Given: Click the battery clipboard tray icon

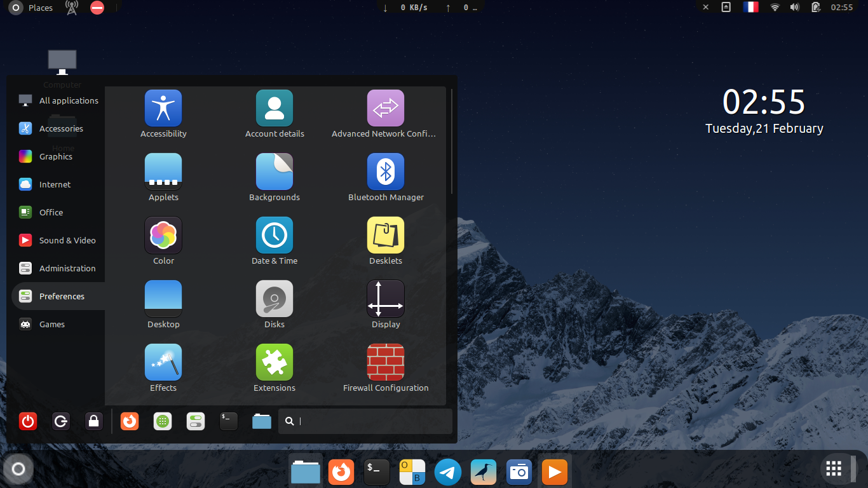Looking at the screenshot, I should pos(816,8).
